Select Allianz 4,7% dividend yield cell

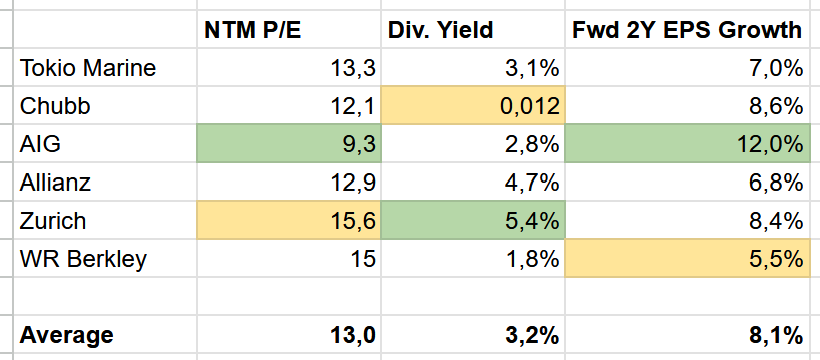[x=473, y=182]
